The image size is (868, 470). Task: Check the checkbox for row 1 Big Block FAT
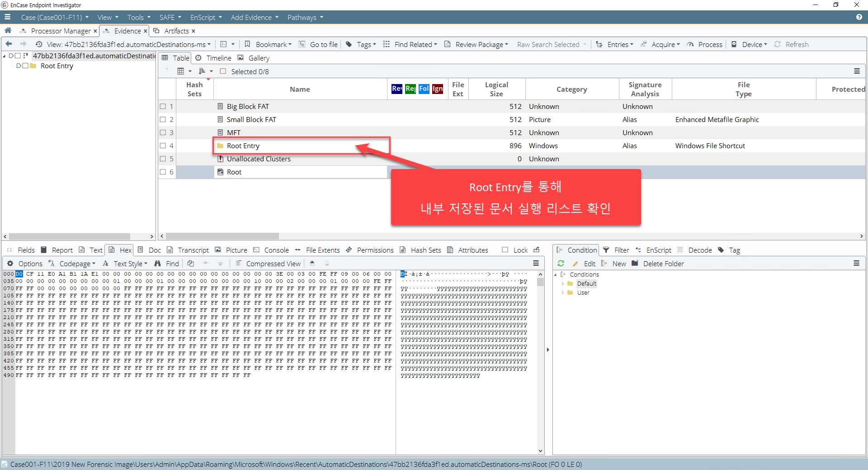pos(163,106)
